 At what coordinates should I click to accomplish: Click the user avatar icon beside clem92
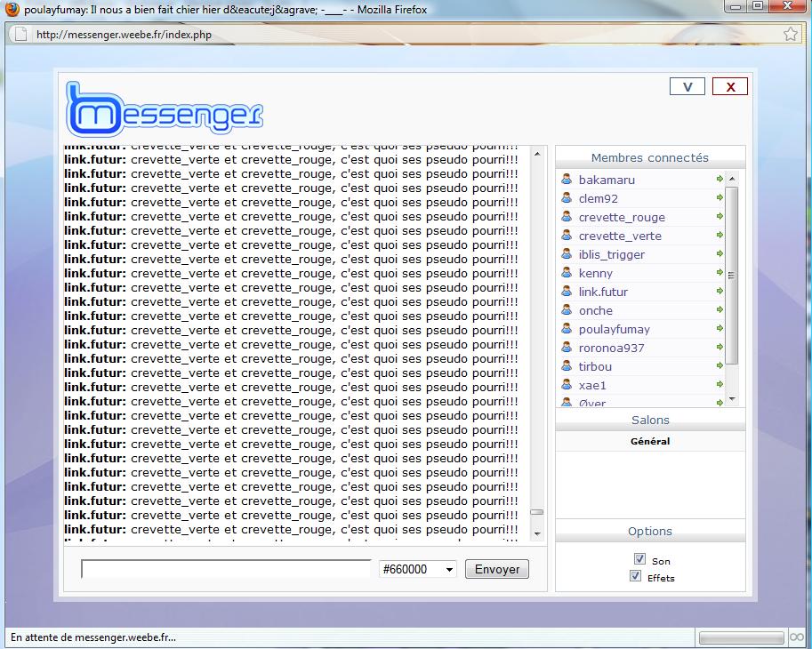566,198
